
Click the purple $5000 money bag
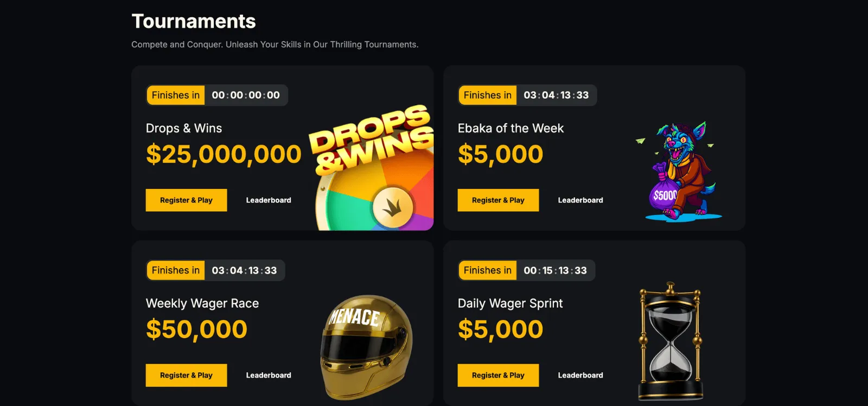point(664,195)
